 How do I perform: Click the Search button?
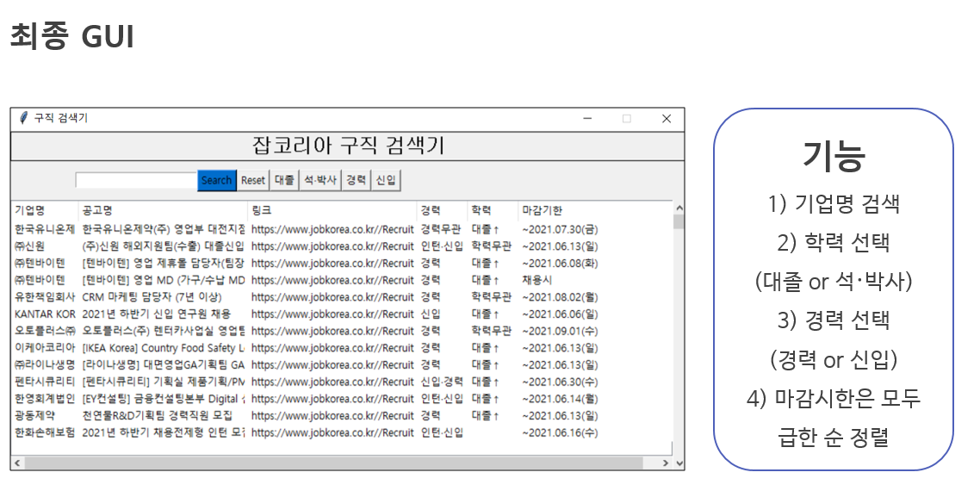217,180
